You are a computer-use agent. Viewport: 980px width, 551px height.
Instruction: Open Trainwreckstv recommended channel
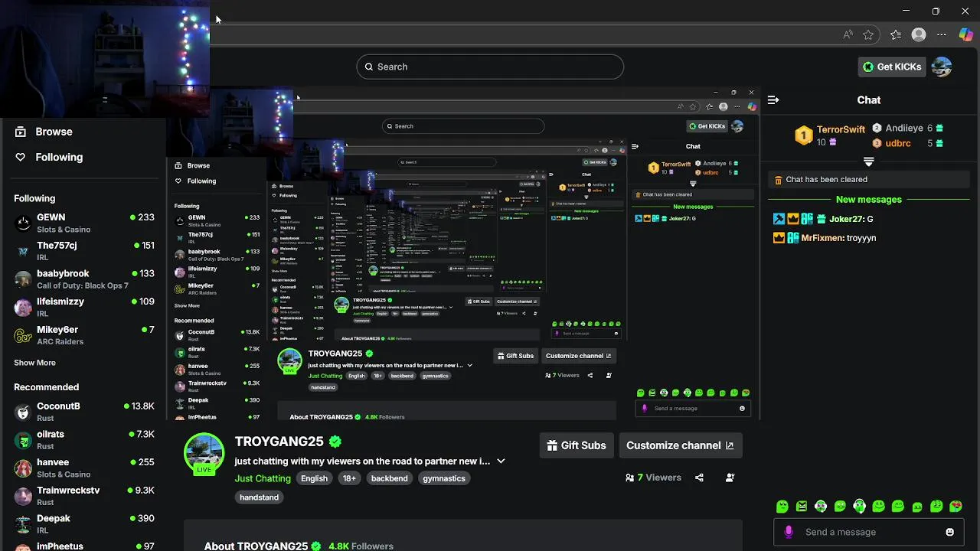pos(84,496)
